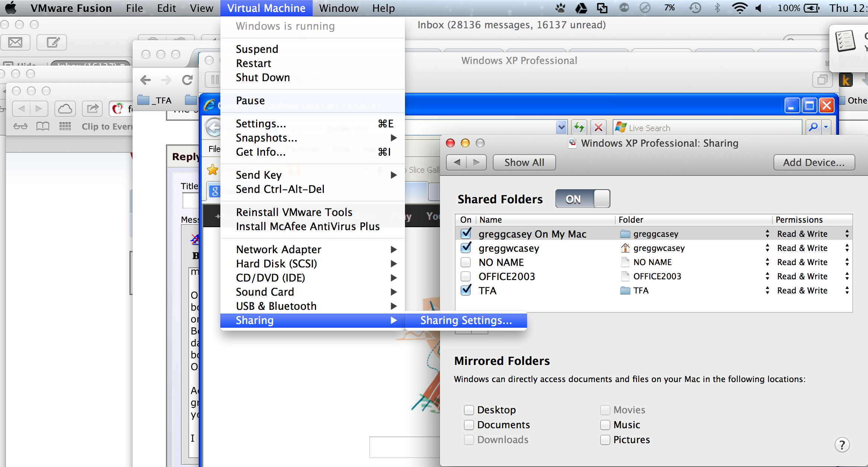Viewport: 868px width, 467px height.
Task: Click the Mail get-messages envelope icon
Action: coord(15,42)
